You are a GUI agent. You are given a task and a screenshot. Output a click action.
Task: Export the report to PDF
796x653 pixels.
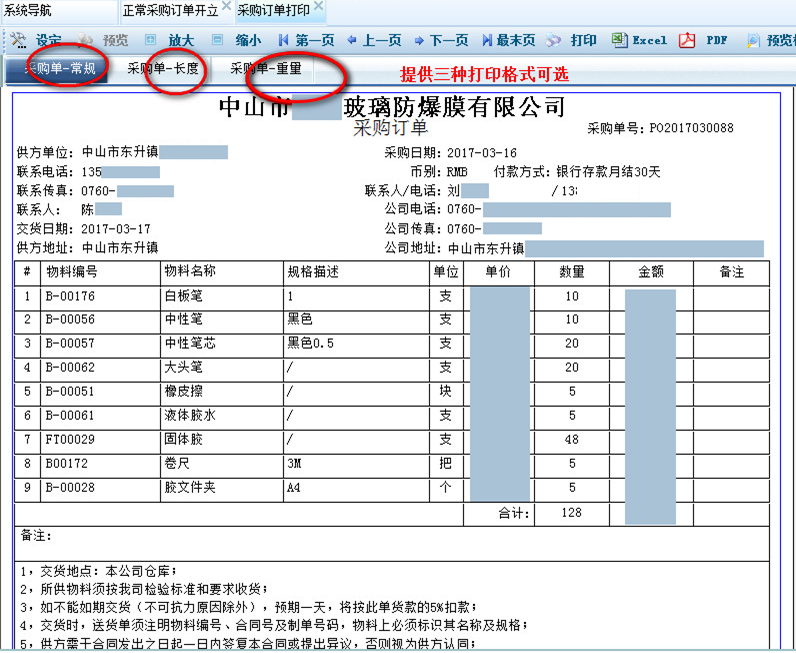pos(705,41)
